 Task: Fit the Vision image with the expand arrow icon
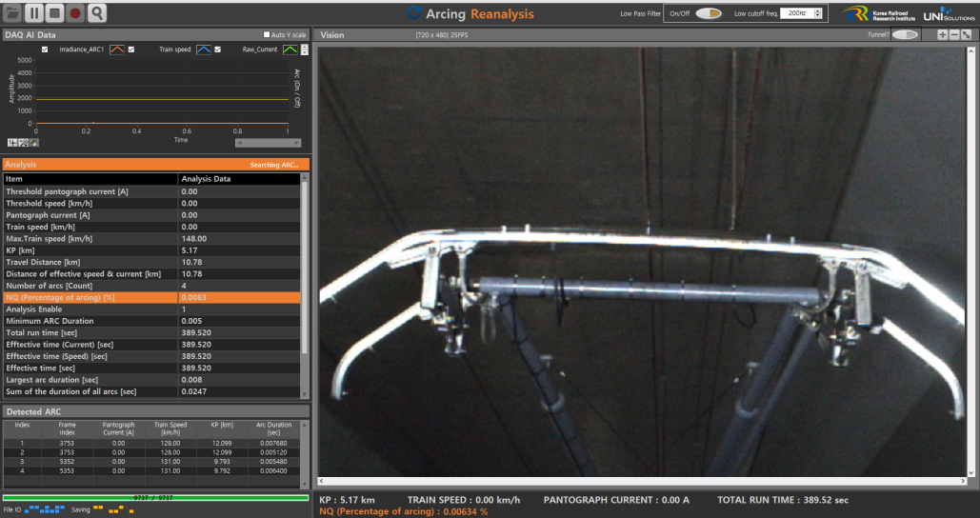[967, 35]
